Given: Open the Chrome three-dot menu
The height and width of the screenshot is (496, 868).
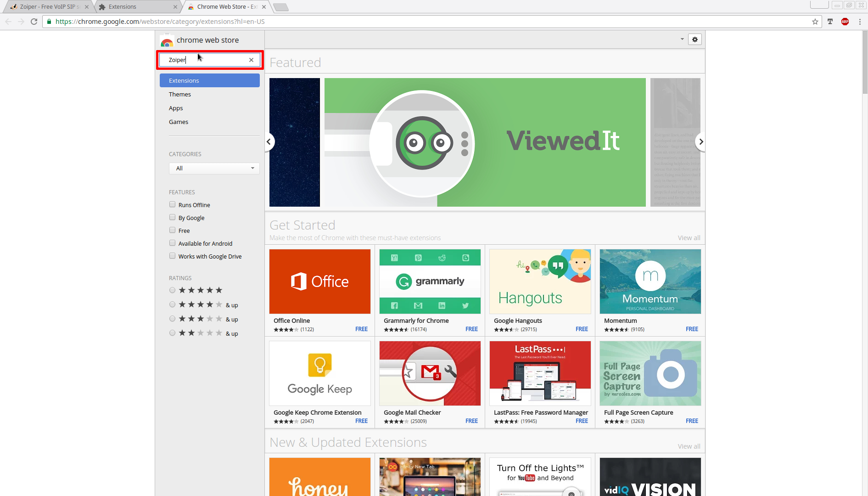Looking at the screenshot, I should 860,22.
